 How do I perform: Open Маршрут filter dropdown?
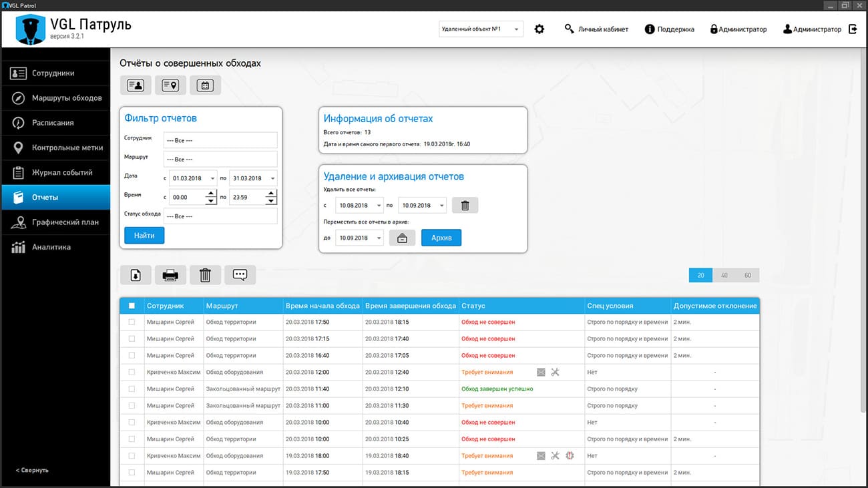(x=220, y=159)
